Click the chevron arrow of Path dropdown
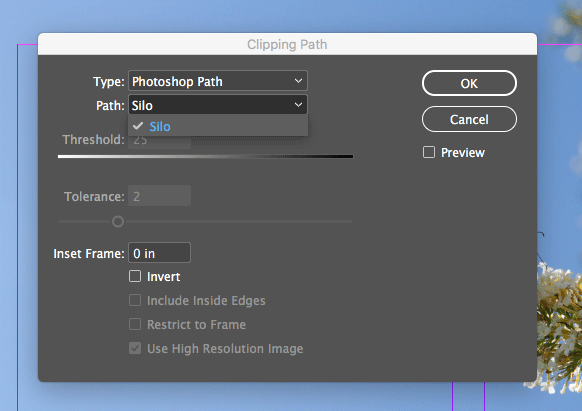The width and height of the screenshot is (582, 411). point(298,105)
